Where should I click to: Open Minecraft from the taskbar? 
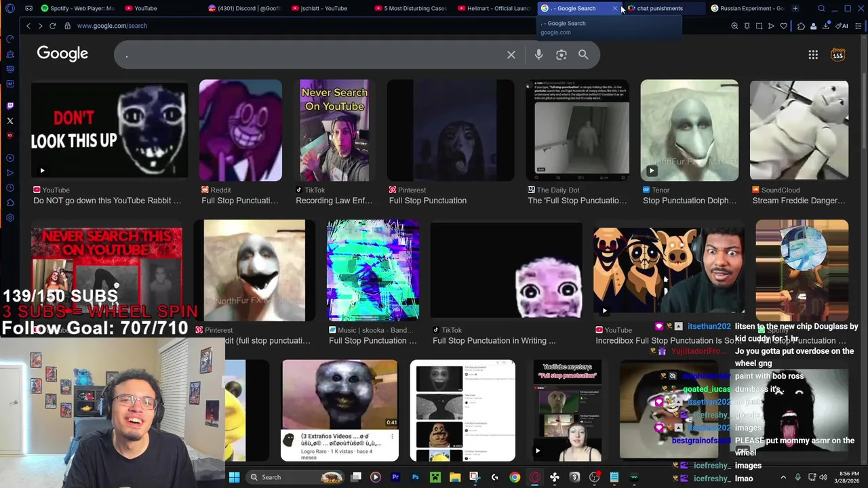tap(435, 477)
